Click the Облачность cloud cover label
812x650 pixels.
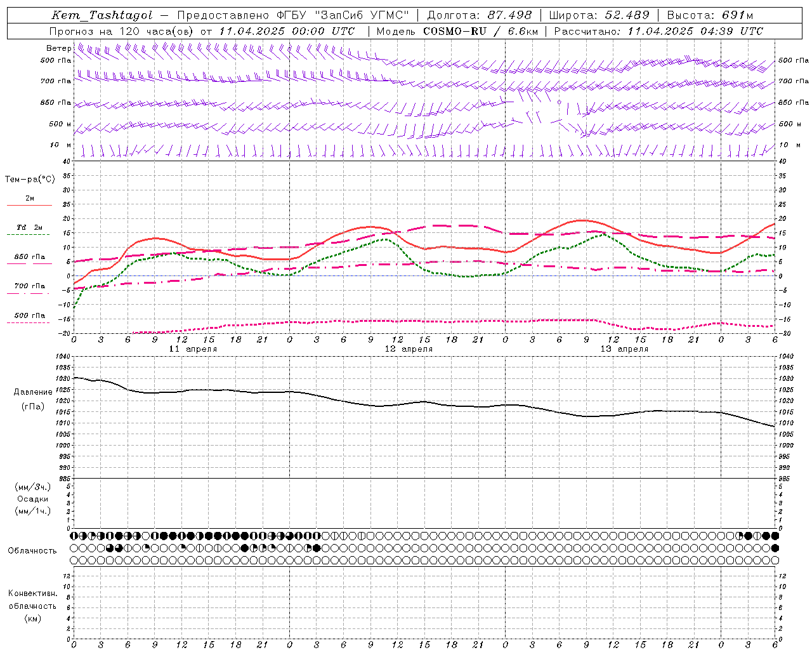pos(32,550)
